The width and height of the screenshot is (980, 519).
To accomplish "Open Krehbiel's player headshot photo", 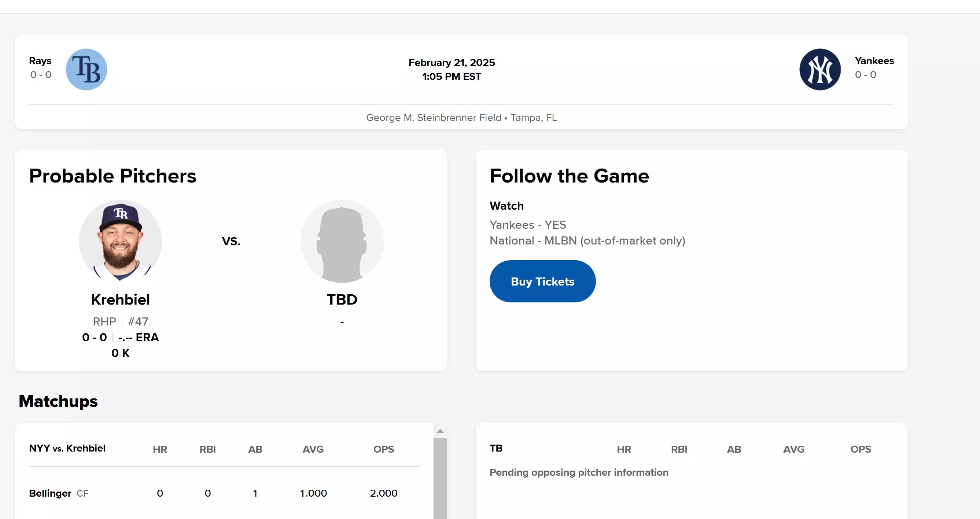I will [121, 241].
